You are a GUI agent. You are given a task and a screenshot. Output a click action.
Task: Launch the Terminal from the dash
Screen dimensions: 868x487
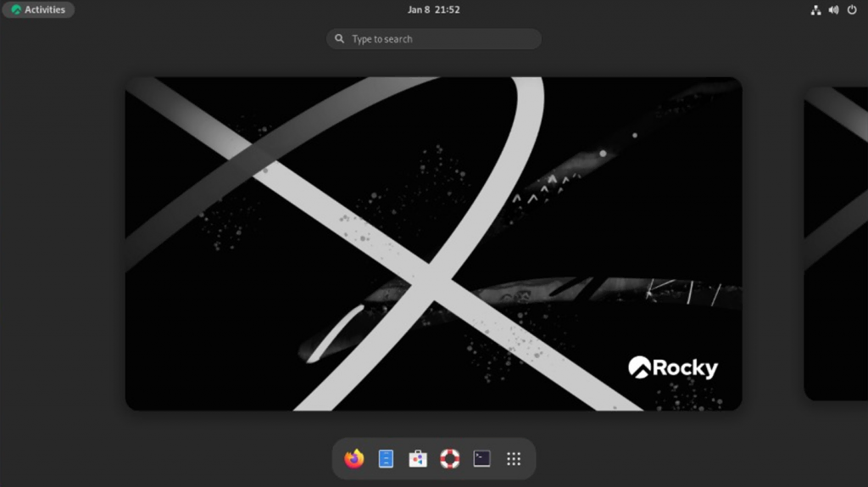pos(481,459)
